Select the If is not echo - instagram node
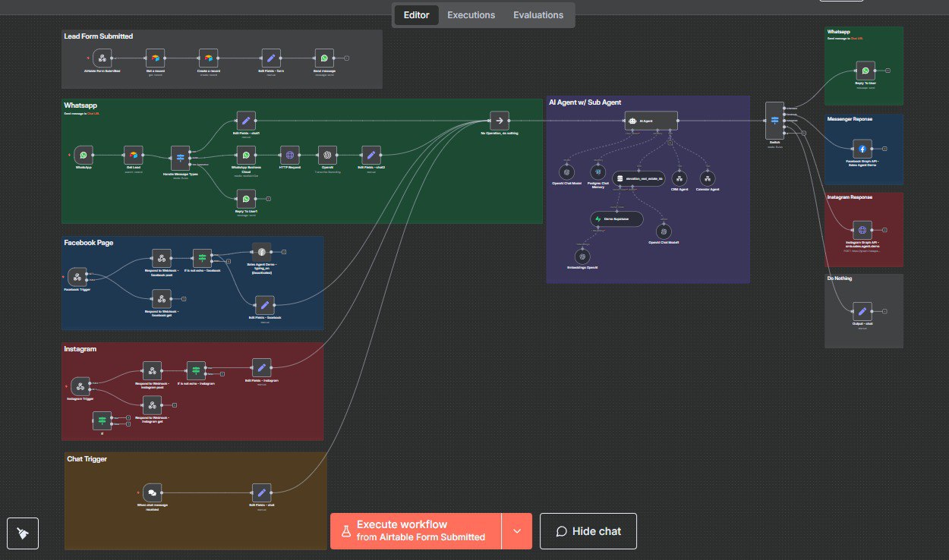This screenshot has height=560, width=949. pos(196,370)
